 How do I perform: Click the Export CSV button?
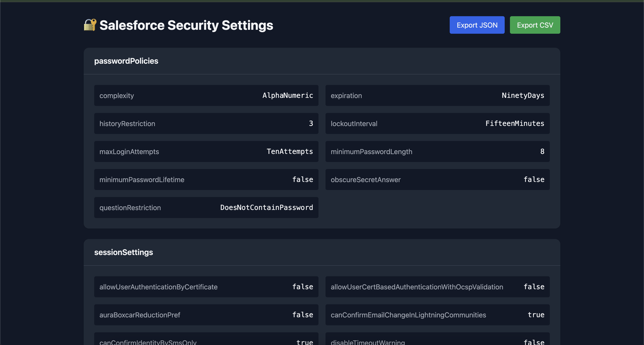pyautogui.click(x=535, y=25)
